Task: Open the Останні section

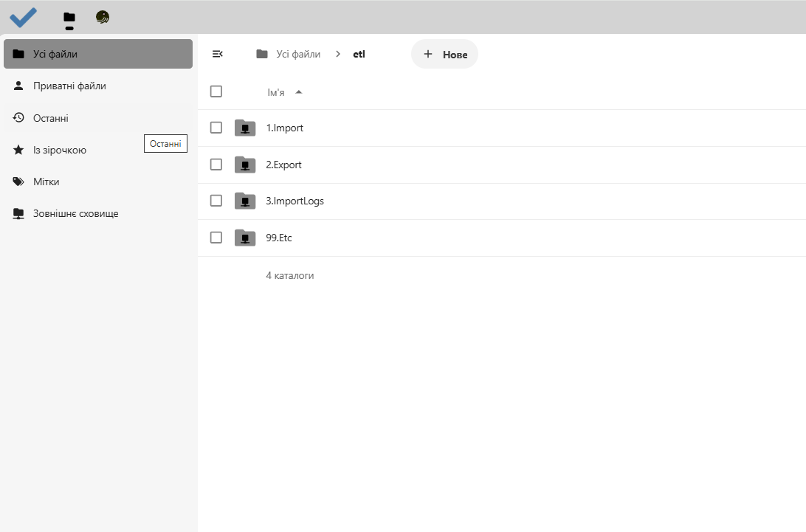Action: point(52,117)
